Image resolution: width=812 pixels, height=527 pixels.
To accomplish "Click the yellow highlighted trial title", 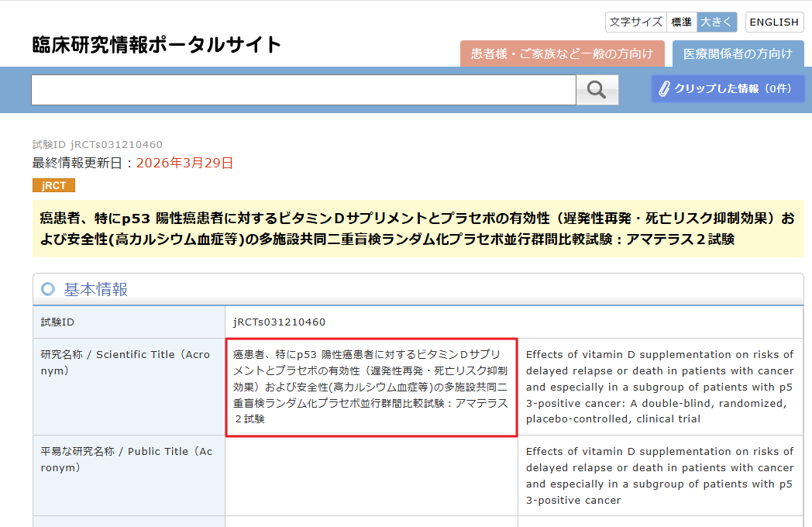I will pos(418,229).
